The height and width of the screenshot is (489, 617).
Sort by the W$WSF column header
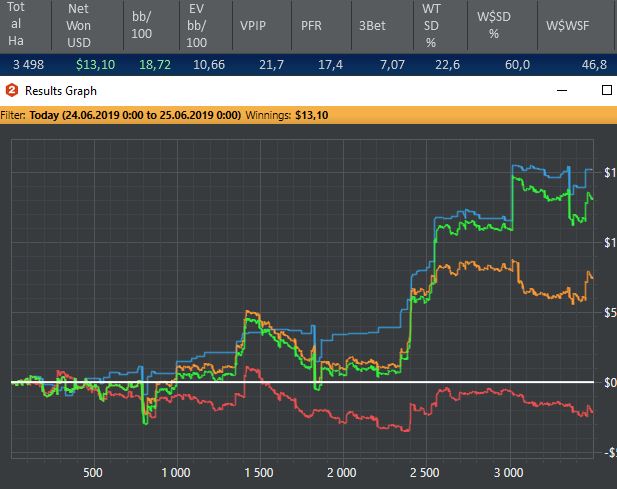577,25
